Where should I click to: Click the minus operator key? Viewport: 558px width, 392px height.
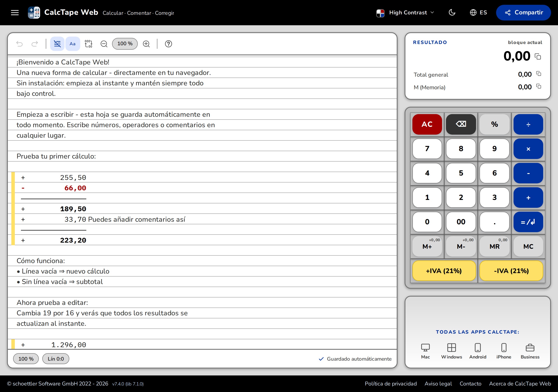(x=528, y=173)
